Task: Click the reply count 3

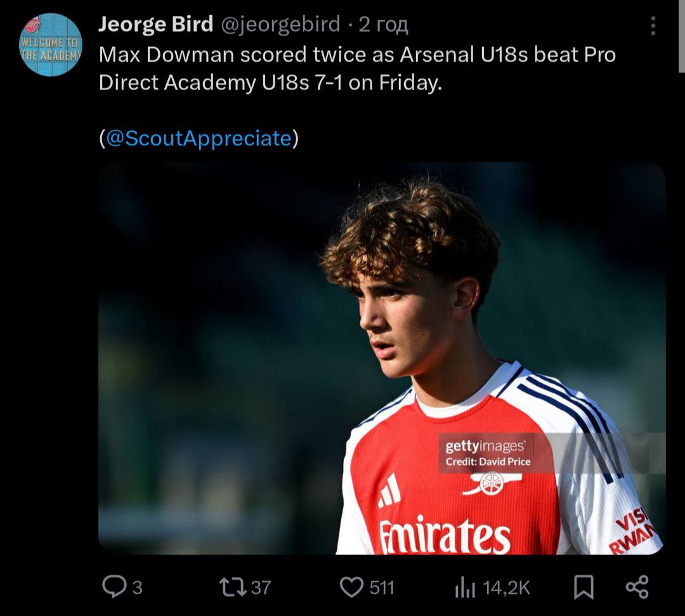Action: pos(137,588)
